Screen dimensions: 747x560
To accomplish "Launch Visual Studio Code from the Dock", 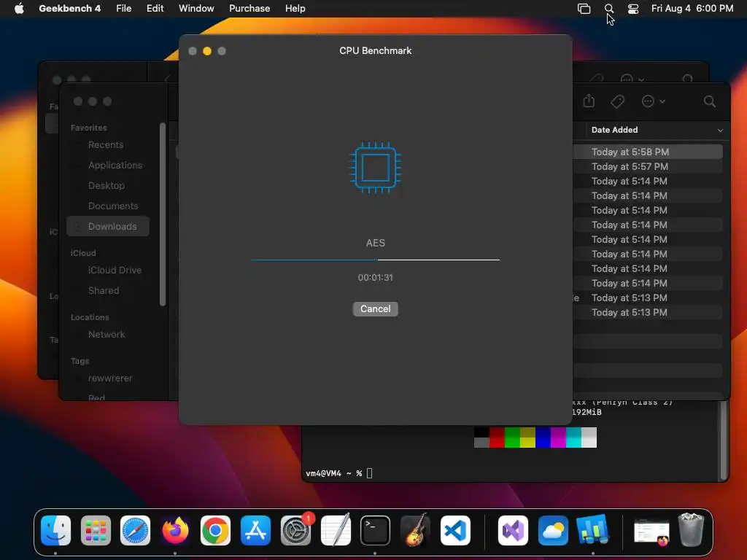I will click(x=455, y=531).
